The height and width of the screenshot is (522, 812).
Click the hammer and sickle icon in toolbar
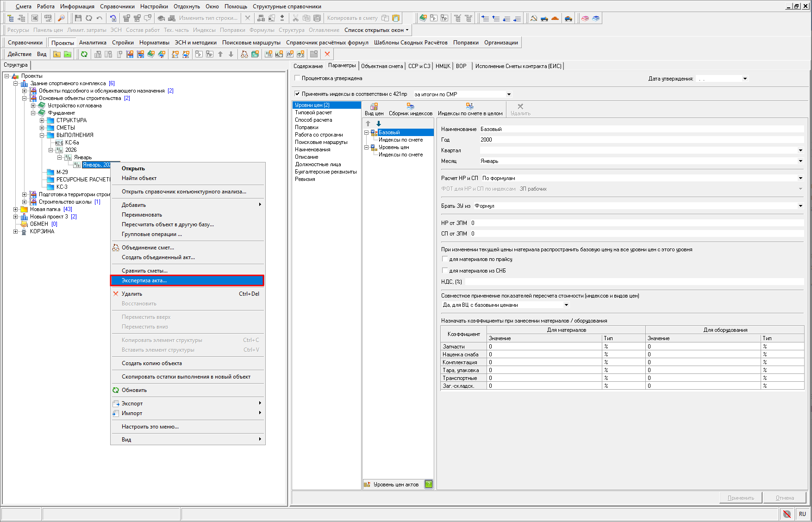coord(534,18)
